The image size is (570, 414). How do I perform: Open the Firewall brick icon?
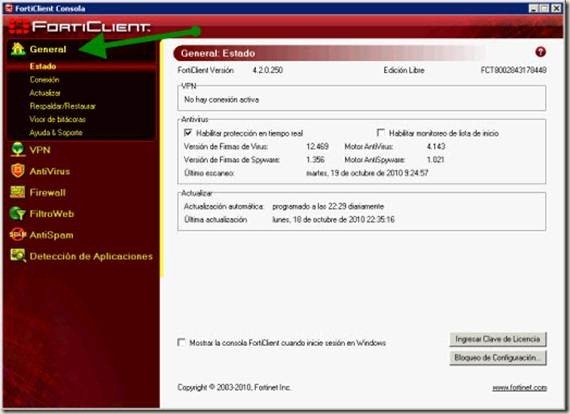pyautogui.click(x=17, y=192)
